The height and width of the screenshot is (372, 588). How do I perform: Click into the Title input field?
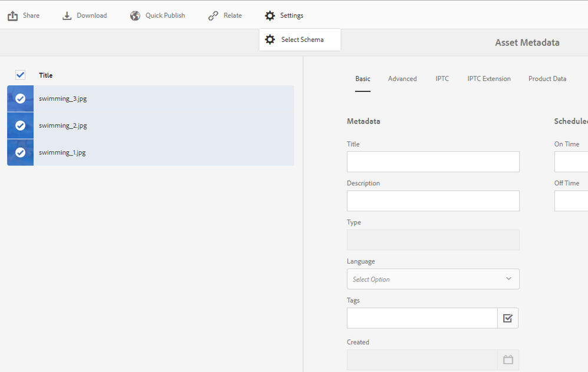click(433, 162)
